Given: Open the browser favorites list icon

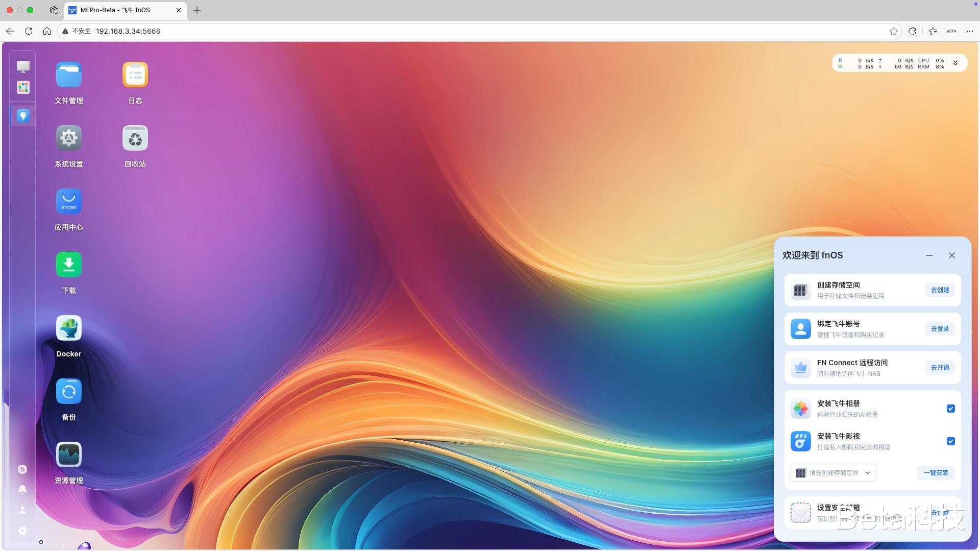Looking at the screenshot, I should click(933, 31).
